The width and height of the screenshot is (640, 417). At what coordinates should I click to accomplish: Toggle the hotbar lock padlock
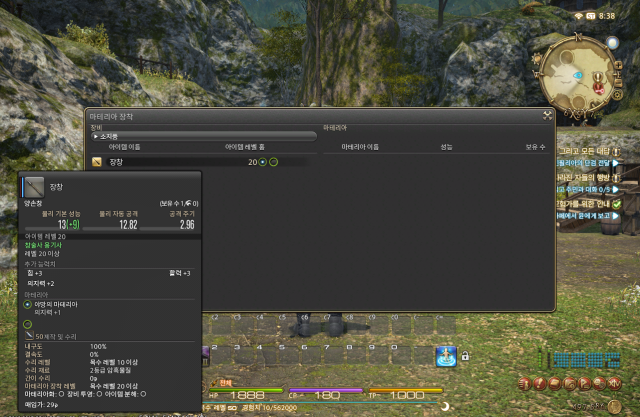click(465, 355)
